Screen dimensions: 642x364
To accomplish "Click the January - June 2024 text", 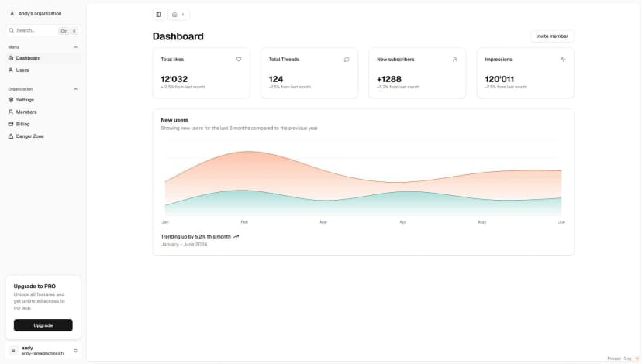I will pyautogui.click(x=184, y=245).
